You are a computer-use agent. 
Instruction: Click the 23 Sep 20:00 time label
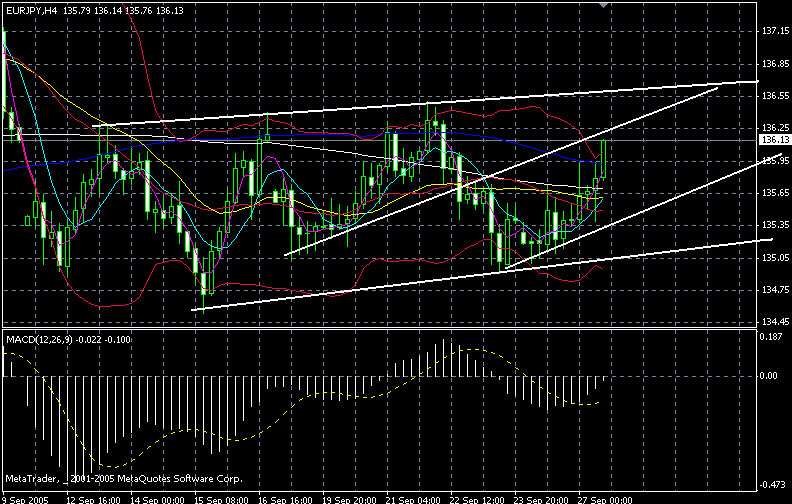click(x=541, y=500)
